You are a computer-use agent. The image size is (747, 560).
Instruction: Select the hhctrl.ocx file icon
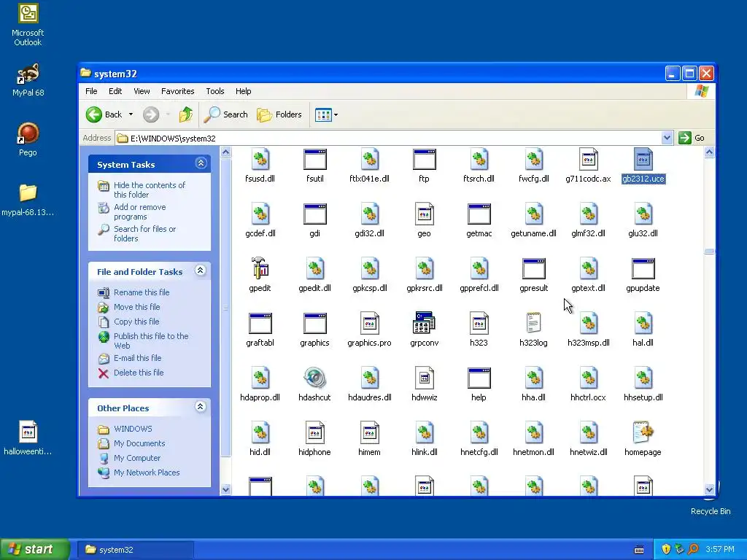point(589,378)
